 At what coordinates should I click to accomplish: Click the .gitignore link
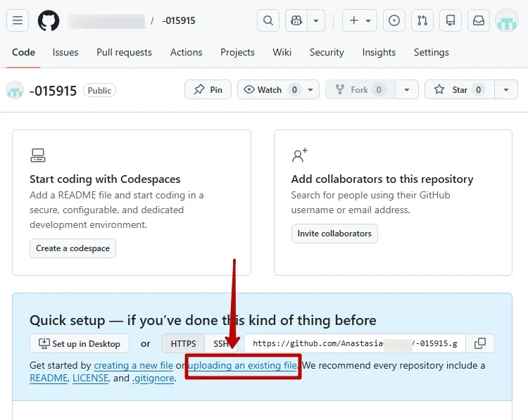(153, 378)
